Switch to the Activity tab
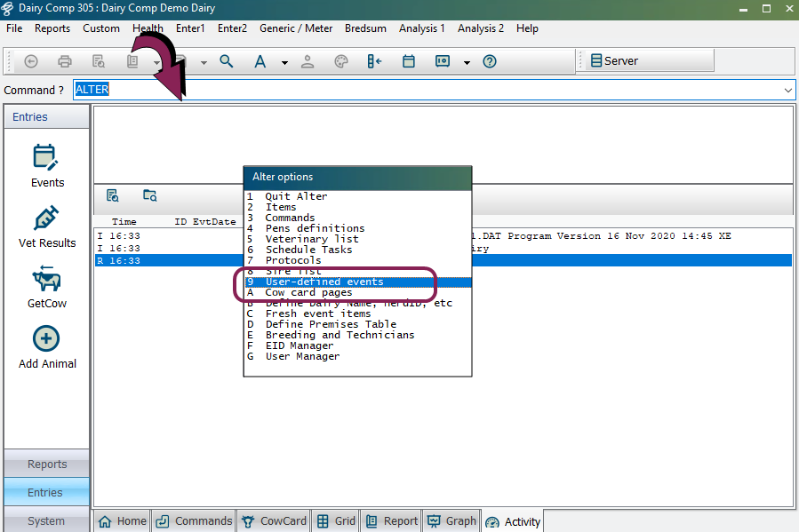The image size is (799, 532). point(513,522)
